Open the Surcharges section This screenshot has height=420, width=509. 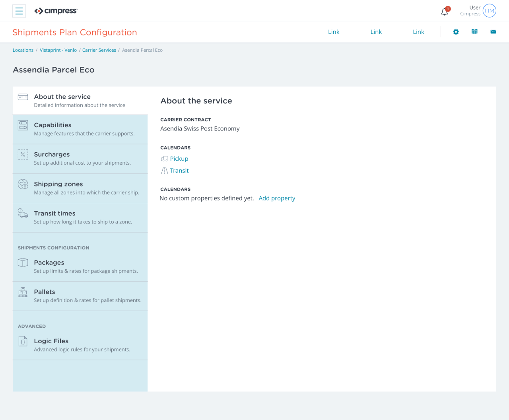80,159
